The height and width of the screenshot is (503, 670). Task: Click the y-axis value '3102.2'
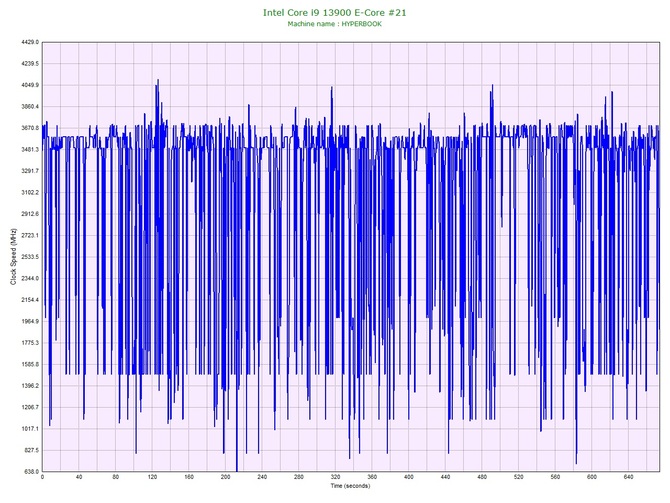pyautogui.click(x=30, y=192)
